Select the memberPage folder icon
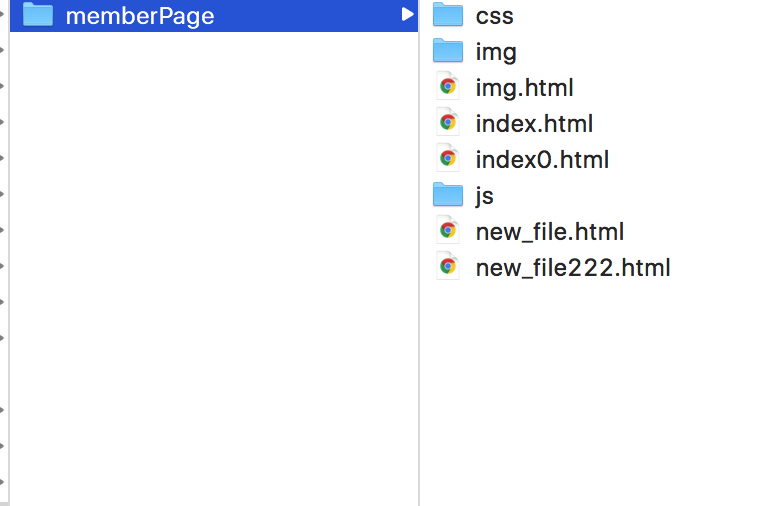Image resolution: width=768 pixels, height=506 pixels. (38, 14)
